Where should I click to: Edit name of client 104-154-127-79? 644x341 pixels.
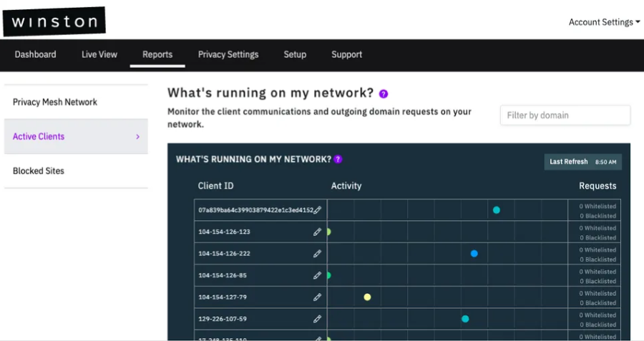pyautogui.click(x=317, y=297)
